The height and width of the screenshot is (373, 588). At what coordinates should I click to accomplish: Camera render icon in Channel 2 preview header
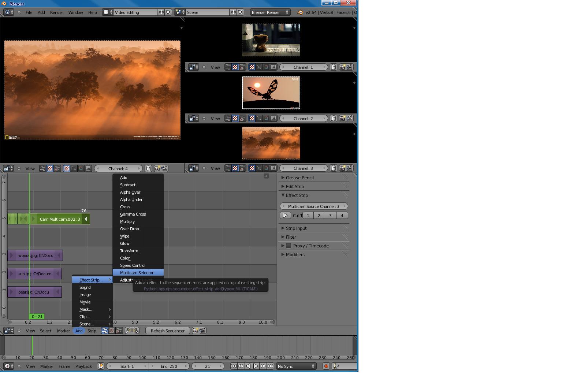[x=342, y=119]
